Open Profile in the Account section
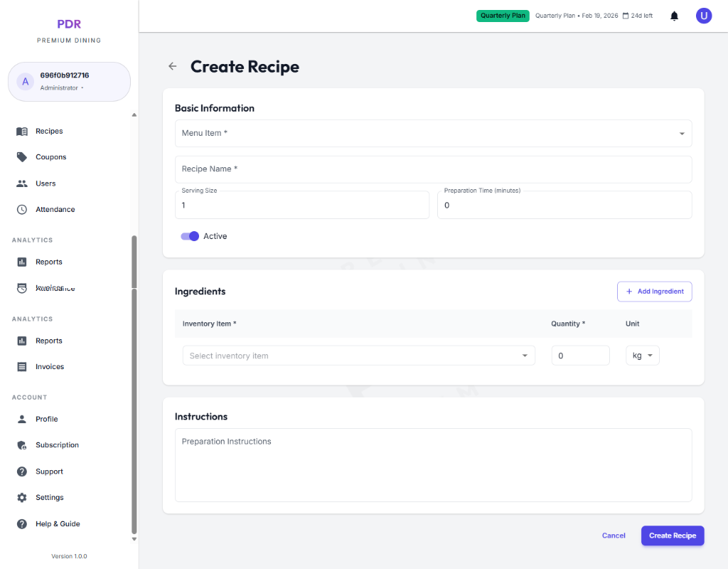The image size is (728, 569). click(46, 419)
